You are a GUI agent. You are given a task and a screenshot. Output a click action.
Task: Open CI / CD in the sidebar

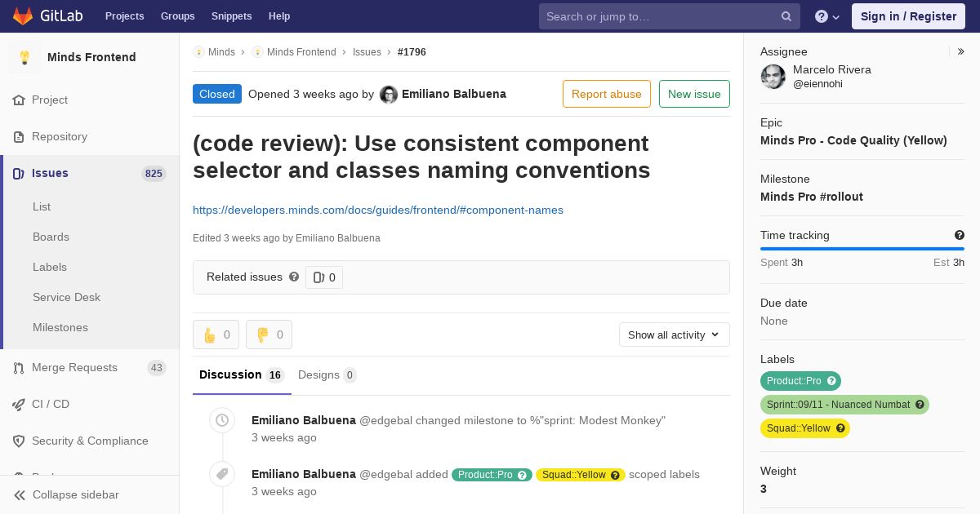coord(90,404)
